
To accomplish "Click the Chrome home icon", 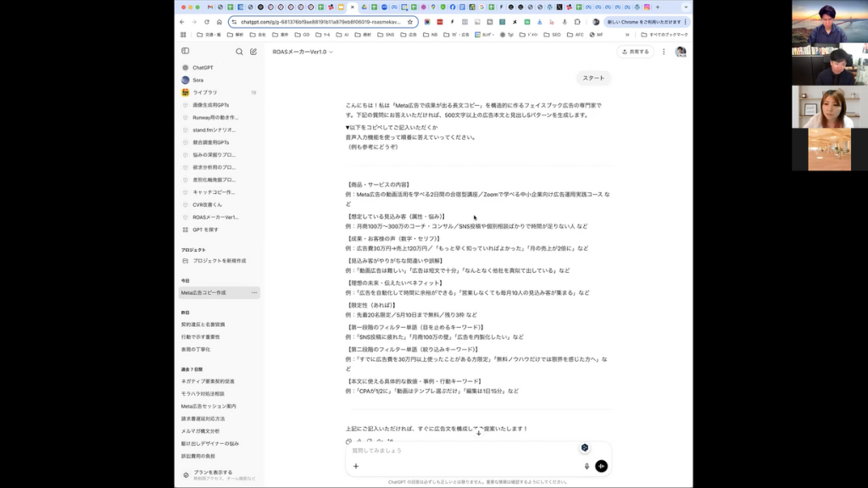I will click(x=220, y=22).
